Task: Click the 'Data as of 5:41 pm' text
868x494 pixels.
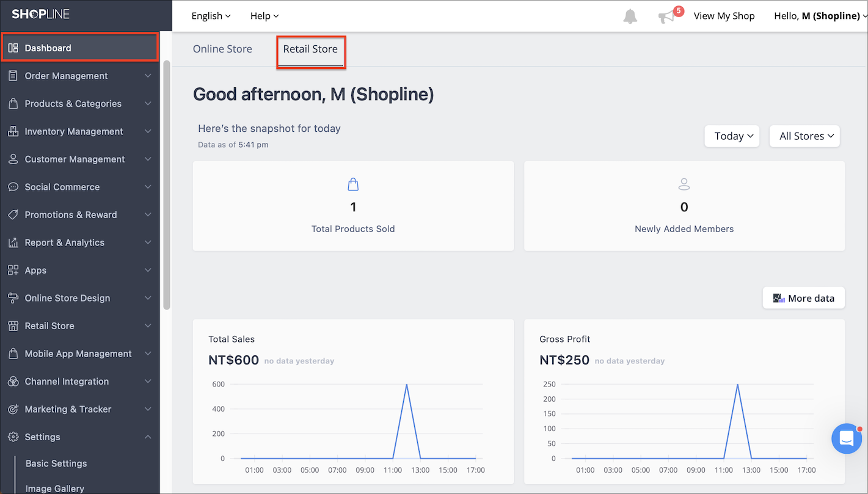Action: coord(233,145)
